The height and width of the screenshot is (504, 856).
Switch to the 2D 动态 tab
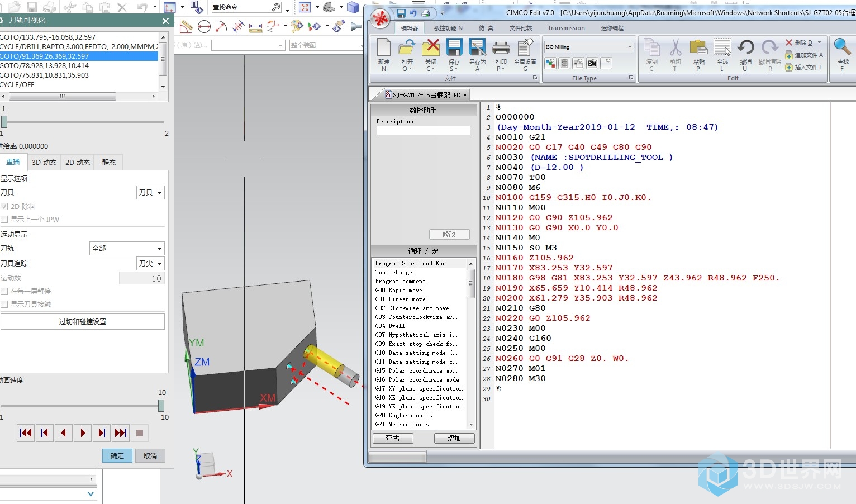(x=78, y=163)
